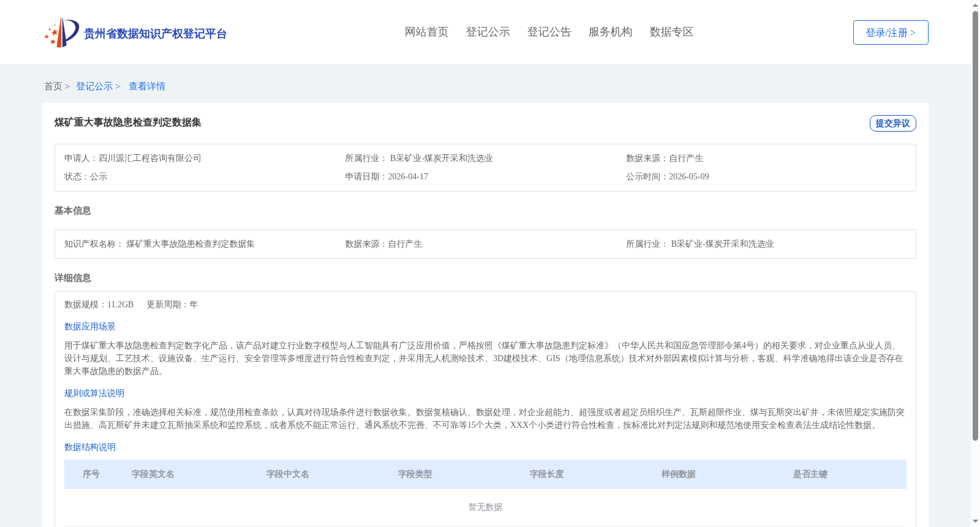Image resolution: width=980 pixels, height=527 pixels.
Task: Click the 序号 column header
Action: click(91, 474)
